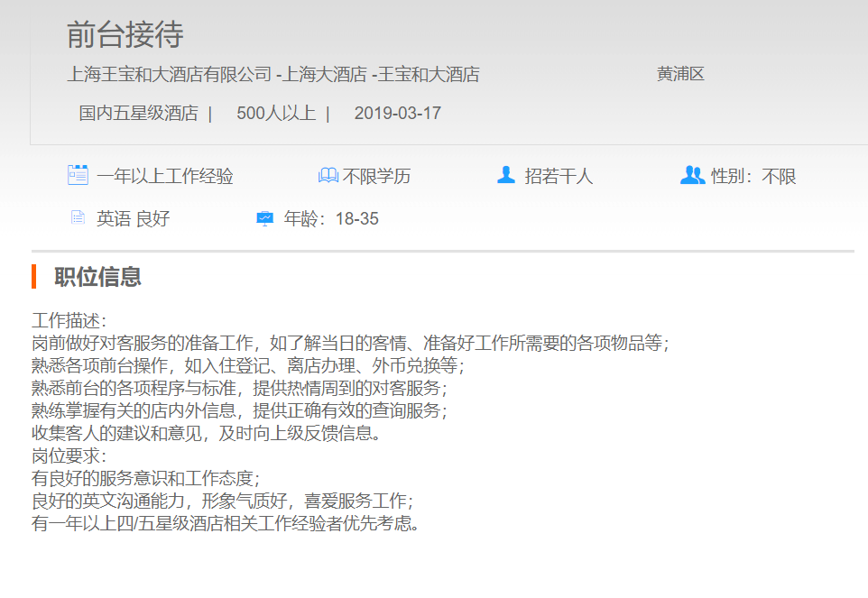Click the 职位信息 section heading
The height and width of the screenshot is (598, 868).
pos(97,277)
